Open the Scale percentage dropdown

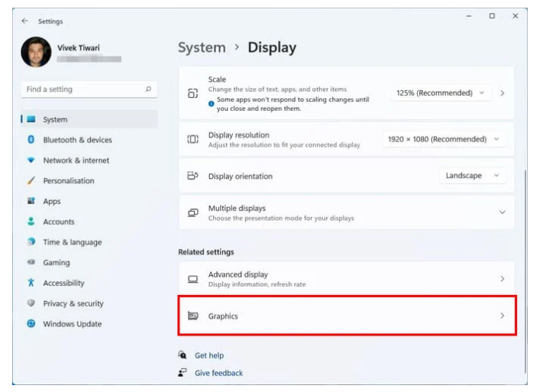pos(440,93)
